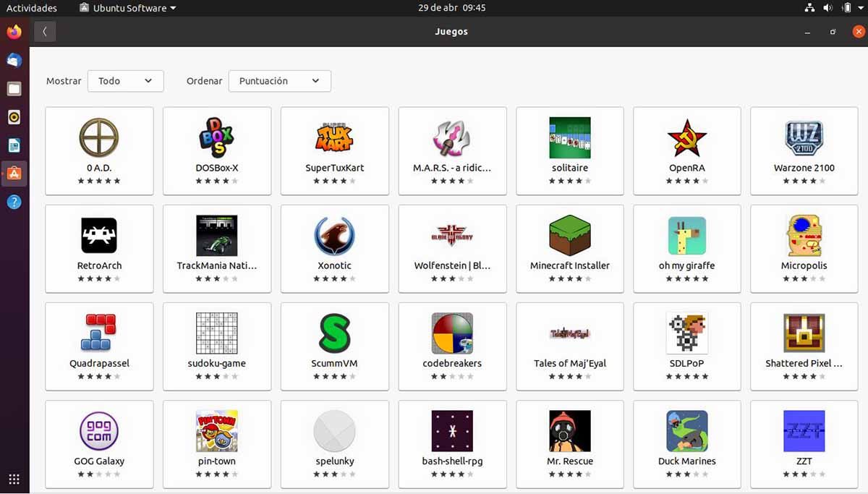Select the Tales of Maj'Eyal icon
868x494 pixels.
(x=570, y=333)
